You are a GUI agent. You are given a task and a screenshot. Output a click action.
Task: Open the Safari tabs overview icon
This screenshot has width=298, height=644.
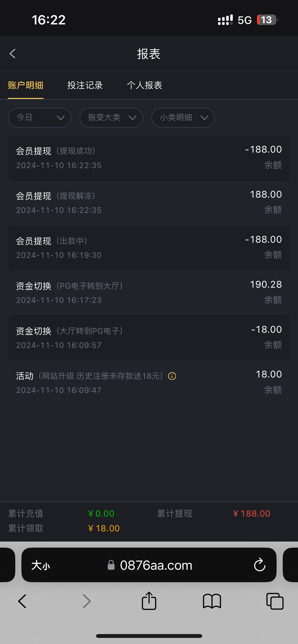click(x=275, y=601)
